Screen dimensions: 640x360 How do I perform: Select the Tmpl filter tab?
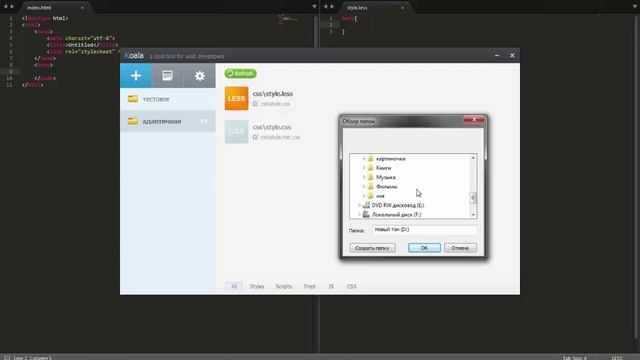(x=309, y=286)
